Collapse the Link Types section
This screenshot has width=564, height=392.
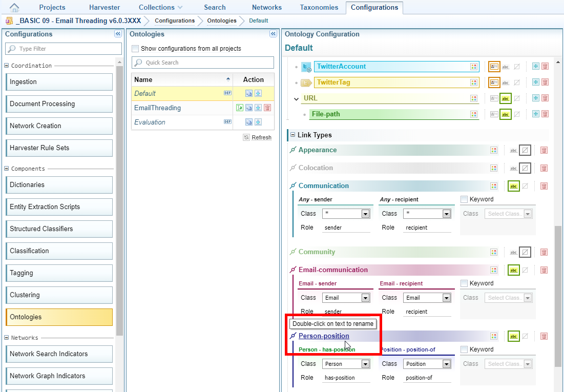tap(293, 135)
